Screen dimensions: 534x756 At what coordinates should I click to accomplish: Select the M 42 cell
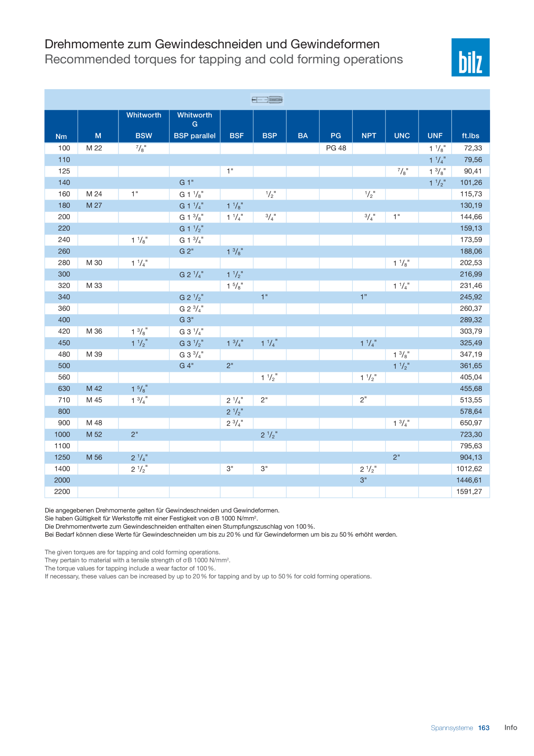pos(94,388)
